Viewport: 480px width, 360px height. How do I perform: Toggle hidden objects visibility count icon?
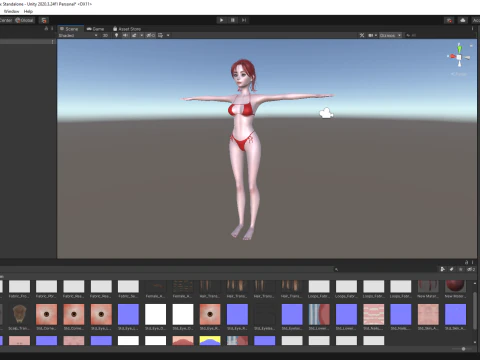point(151,35)
